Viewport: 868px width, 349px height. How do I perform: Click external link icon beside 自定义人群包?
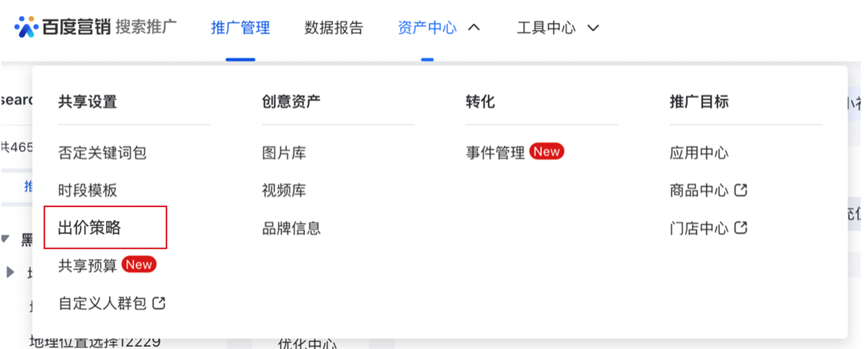tap(159, 302)
